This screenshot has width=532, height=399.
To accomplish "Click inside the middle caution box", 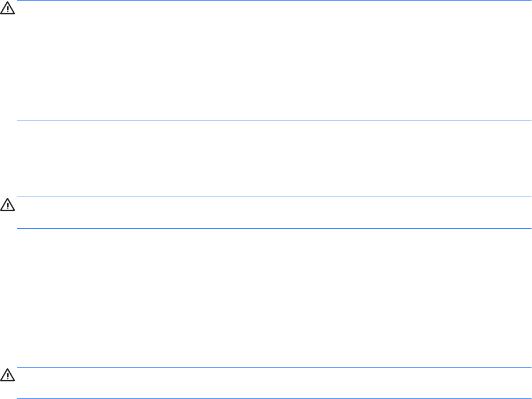I will (274, 213).
